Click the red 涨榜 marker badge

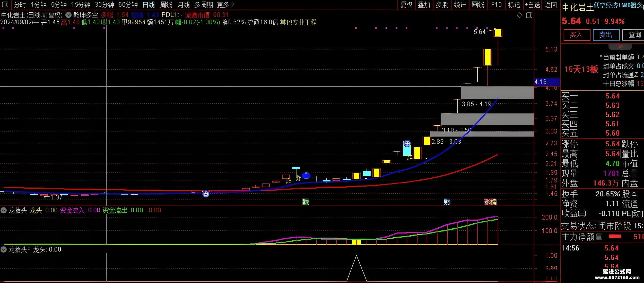click(x=490, y=202)
